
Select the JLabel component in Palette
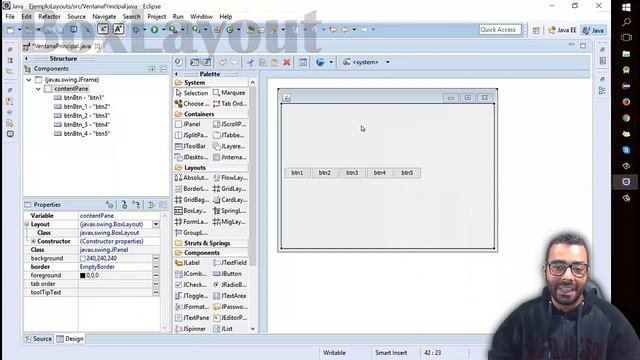[188, 263]
